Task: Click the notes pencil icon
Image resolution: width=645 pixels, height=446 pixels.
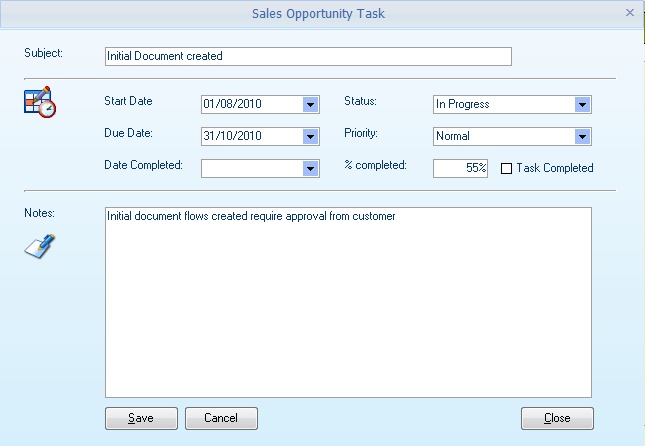Action: click(39, 246)
